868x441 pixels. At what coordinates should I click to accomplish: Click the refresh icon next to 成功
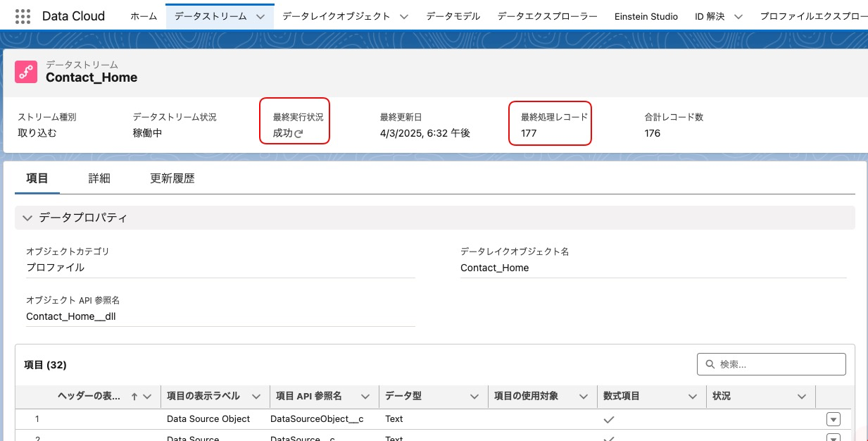click(298, 133)
